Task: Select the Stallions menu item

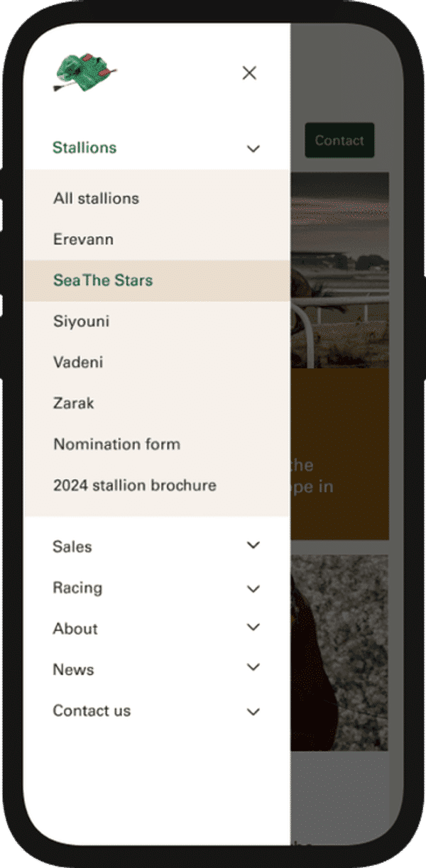Action: (x=84, y=148)
